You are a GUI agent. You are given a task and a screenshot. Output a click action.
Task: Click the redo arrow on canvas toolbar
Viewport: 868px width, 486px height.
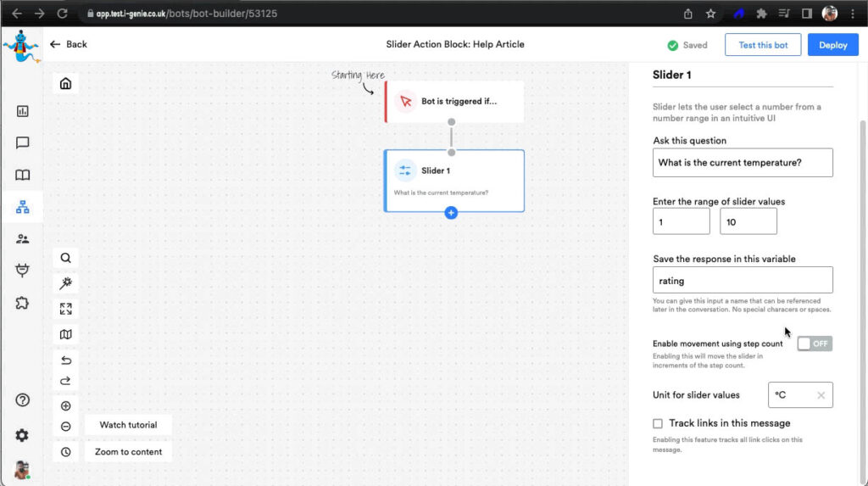[x=65, y=381]
